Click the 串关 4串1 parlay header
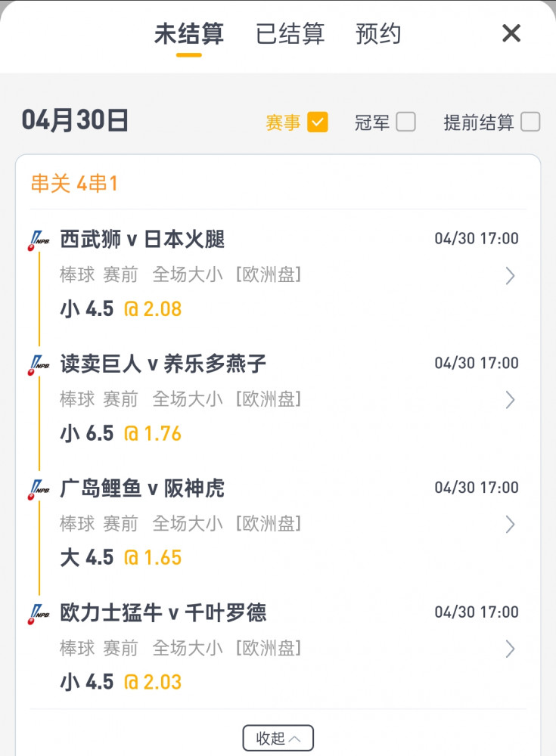556x756 pixels. tap(74, 183)
